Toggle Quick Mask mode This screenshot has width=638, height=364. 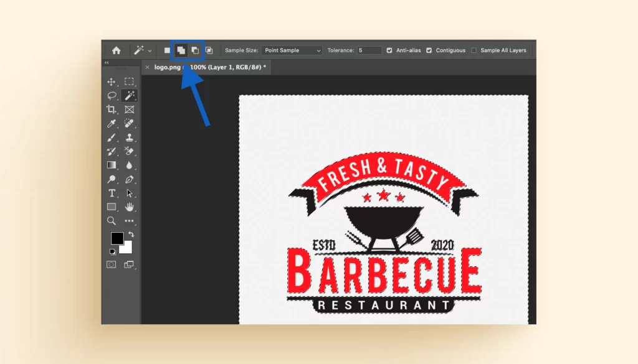click(111, 264)
